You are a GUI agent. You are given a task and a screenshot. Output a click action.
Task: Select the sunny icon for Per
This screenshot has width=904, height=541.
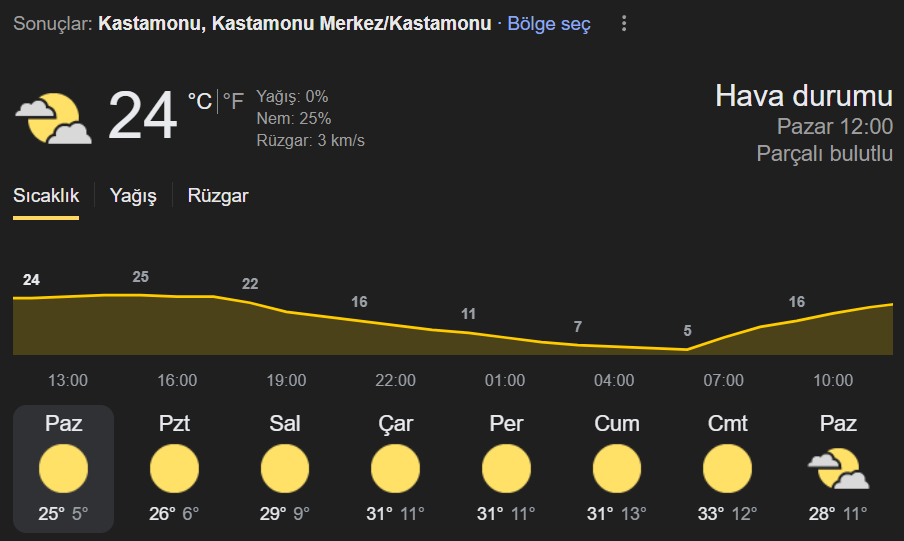[x=506, y=468]
